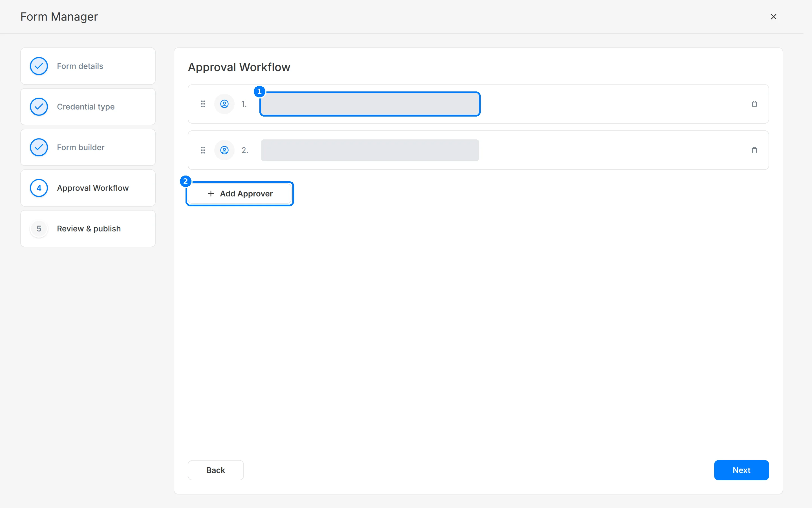Grab the drag handle of approver 2

point(203,150)
